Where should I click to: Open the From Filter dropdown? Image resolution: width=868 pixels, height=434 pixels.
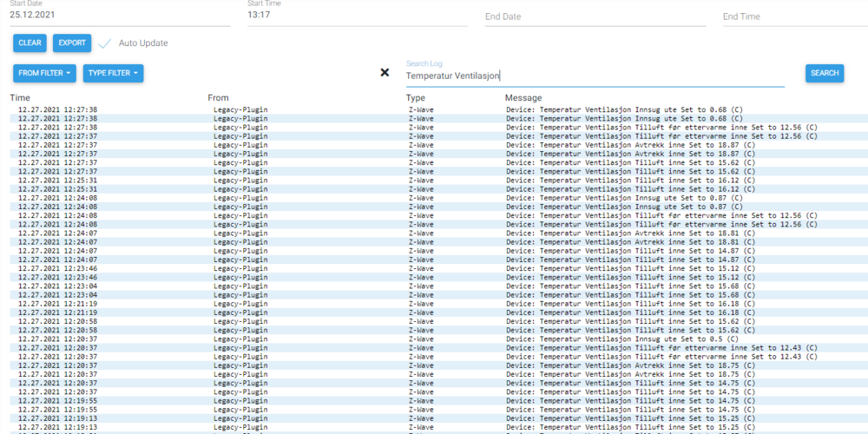pyautogui.click(x=44, y=74)
